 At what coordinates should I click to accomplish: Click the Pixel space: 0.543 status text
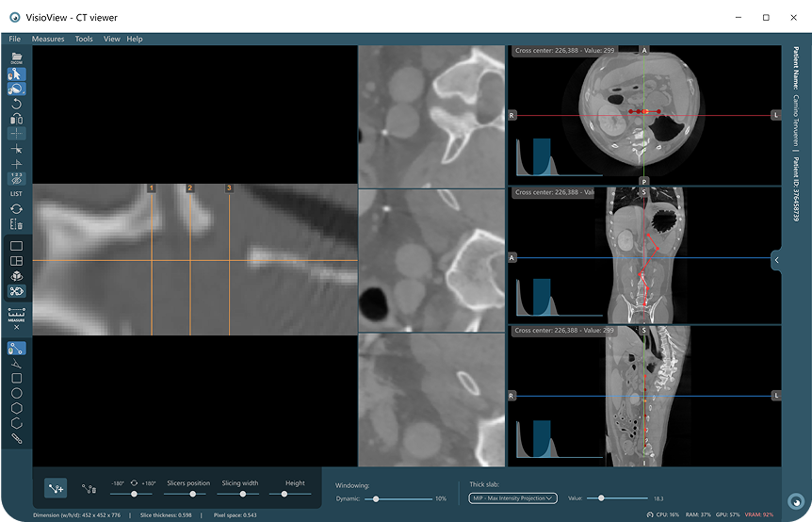point(235,515)
